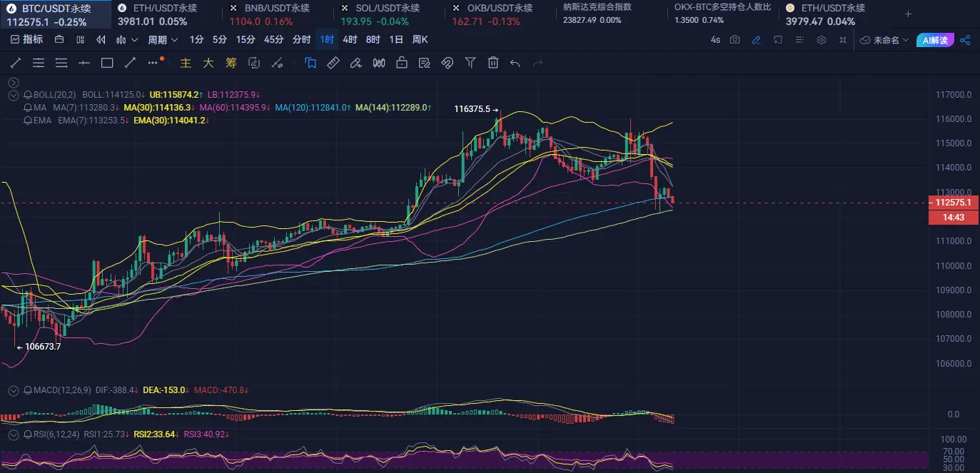
Task: Click the double left arrow rewind icon
Action: point(101,40)
